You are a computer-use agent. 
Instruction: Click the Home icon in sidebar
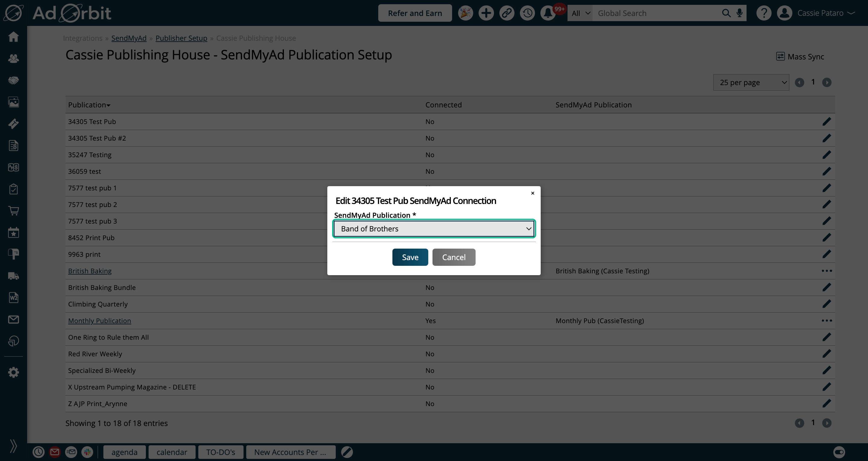click(x=14, y=37)
